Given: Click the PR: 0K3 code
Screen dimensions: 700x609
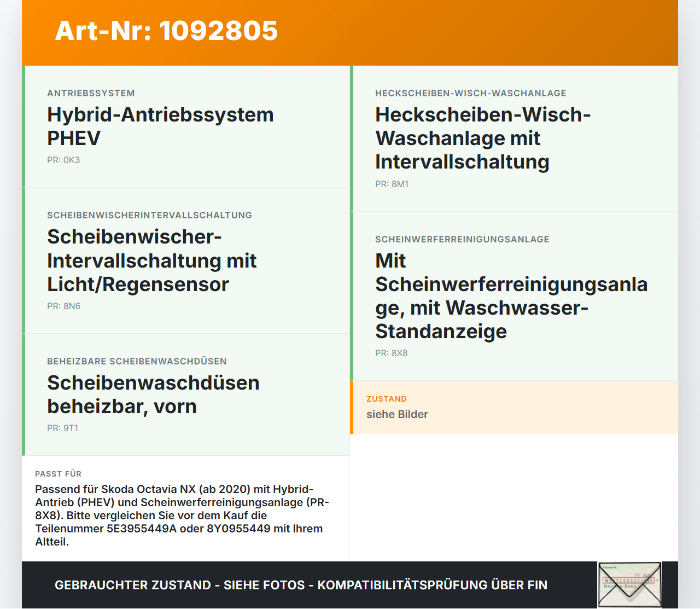Looking at the screenshot, I should pyautogui.click(x=63, y=160).
